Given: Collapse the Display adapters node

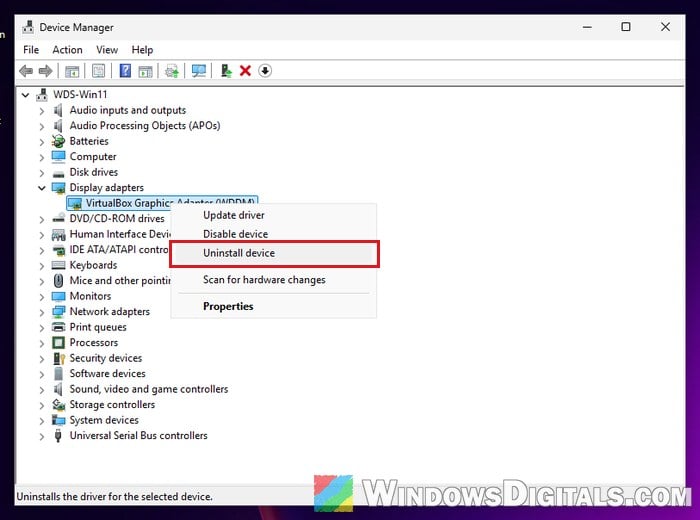Looking at the screenshot, I should pos(42,188).
